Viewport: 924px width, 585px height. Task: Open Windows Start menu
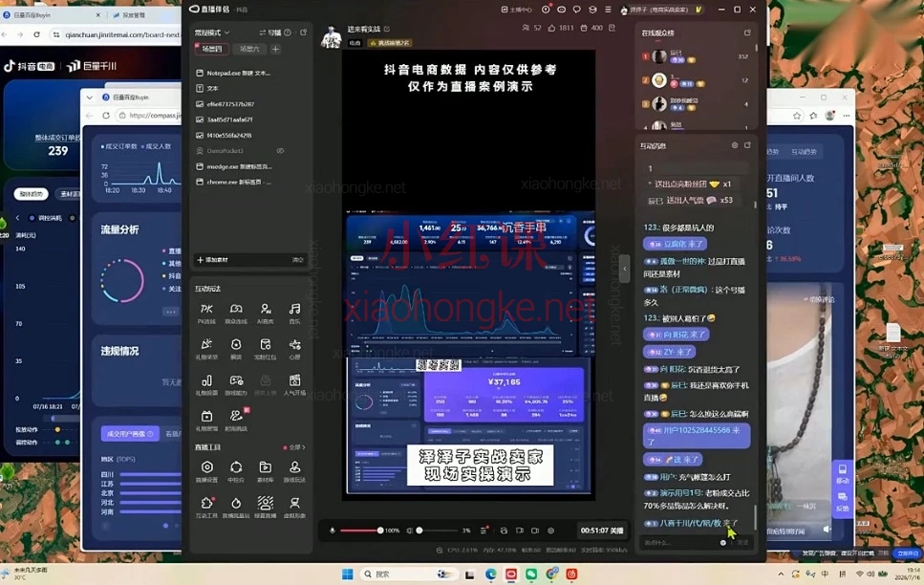(x=348, y=574)
